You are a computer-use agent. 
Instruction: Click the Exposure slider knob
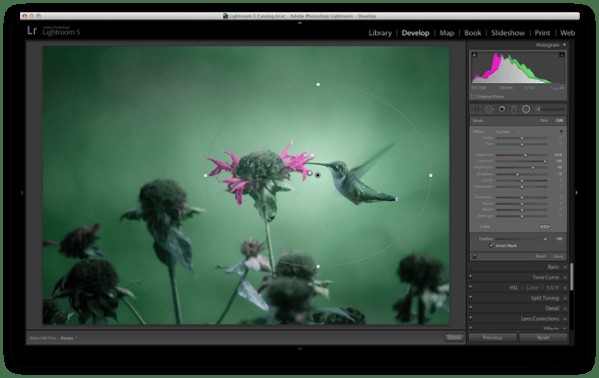click(525, 155)
